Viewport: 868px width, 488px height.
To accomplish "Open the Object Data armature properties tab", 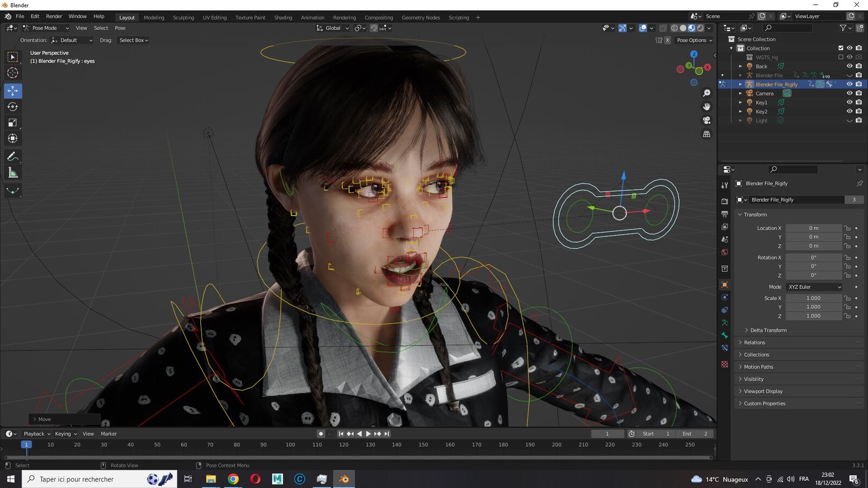I will tap(725, 323).
